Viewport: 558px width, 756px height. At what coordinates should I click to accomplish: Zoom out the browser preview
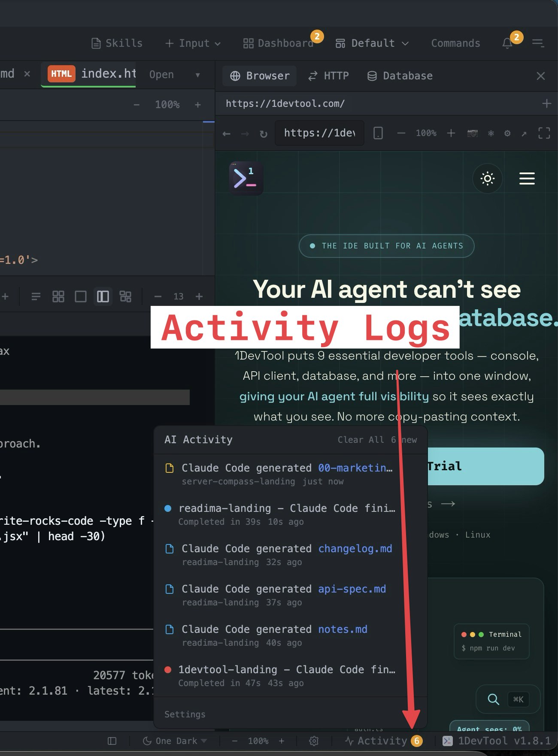coord(401,133)
